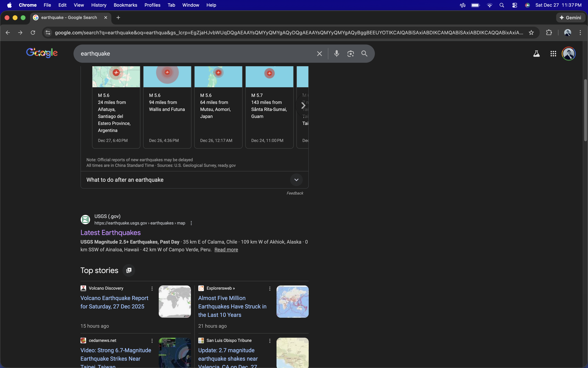Image resolution: width=588 pixels, height=368 pixels.
Task: Open Almost Five Million Earthquakes article
Action: [x=232, y=306]
